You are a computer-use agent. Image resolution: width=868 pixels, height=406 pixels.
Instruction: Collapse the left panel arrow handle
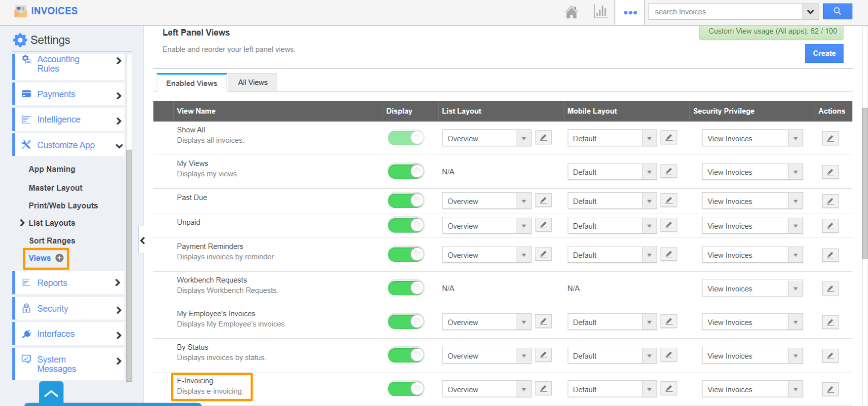tap(143, 241)
